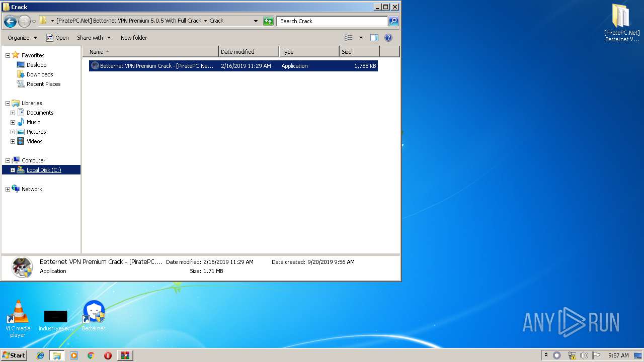
Task: Click the WinRAR taskbar icon
Action: [125, 355]
